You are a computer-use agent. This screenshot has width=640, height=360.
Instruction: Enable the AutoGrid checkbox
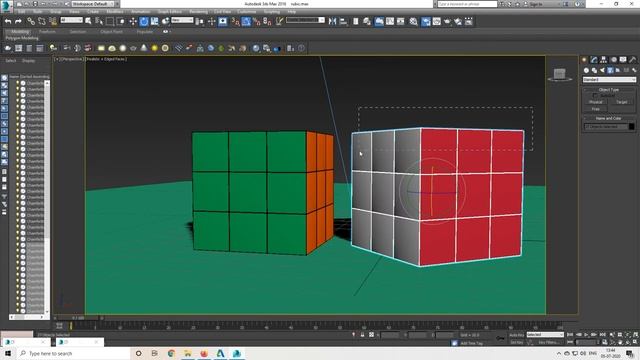click(595, 96)
